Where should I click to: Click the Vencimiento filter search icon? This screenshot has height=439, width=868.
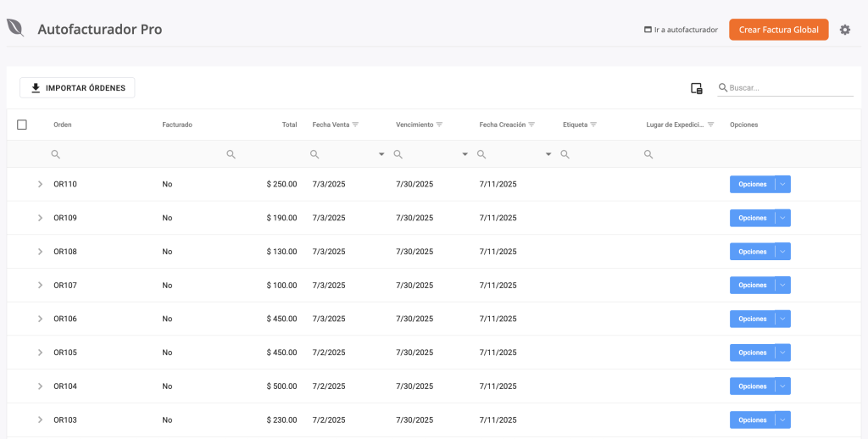(398, 154)
